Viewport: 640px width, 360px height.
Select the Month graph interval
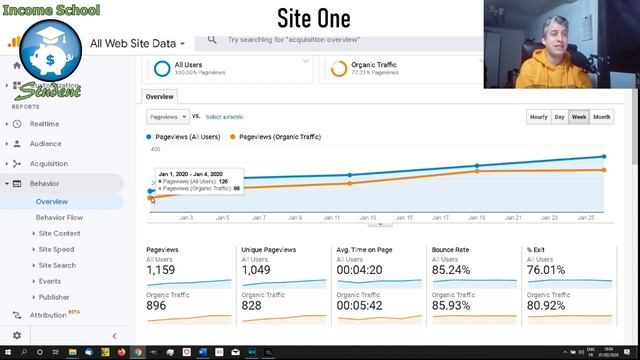pos(602,117)
